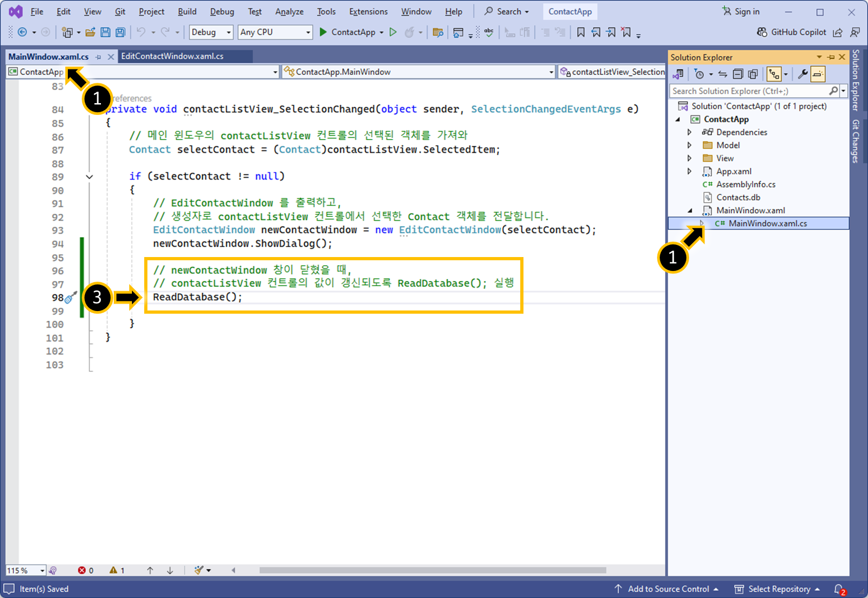Click the Save All icon
The height and width of the screenshot is (598, 868).
click(120, 33)
